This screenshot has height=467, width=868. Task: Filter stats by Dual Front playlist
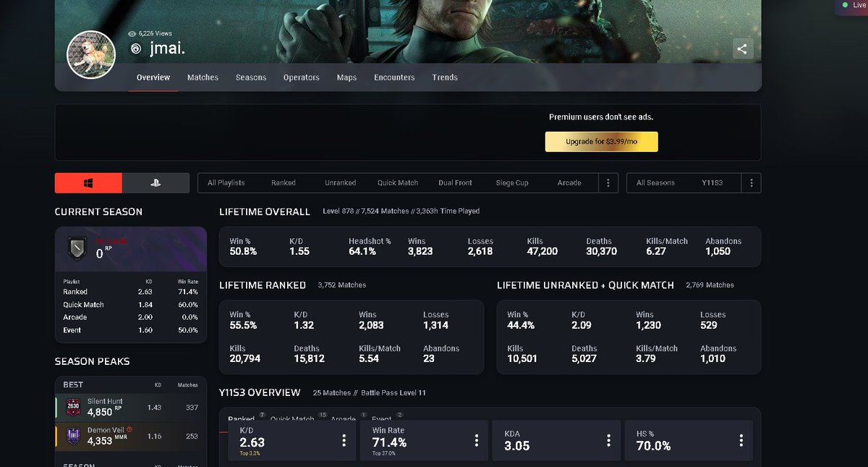[455, 183]
